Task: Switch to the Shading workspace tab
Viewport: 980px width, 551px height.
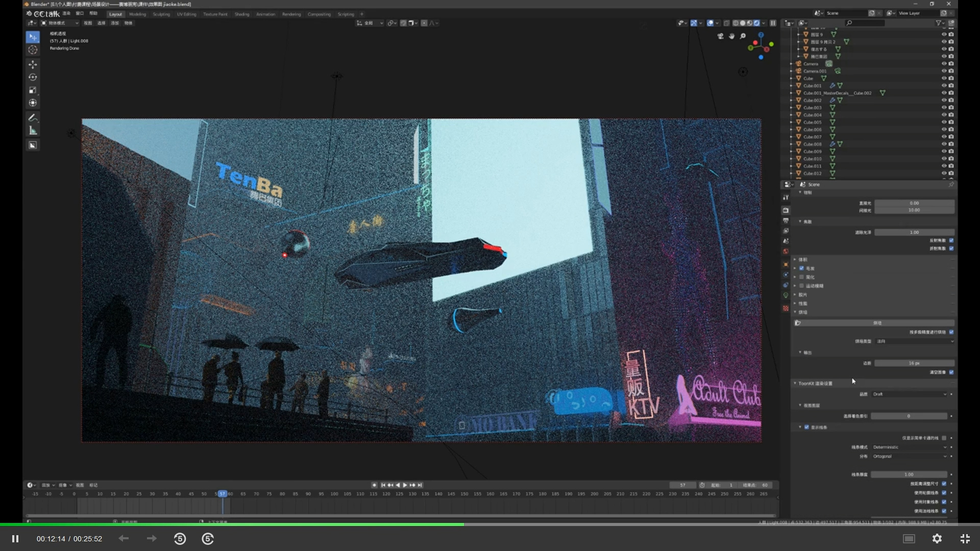Action: (242, 14)
